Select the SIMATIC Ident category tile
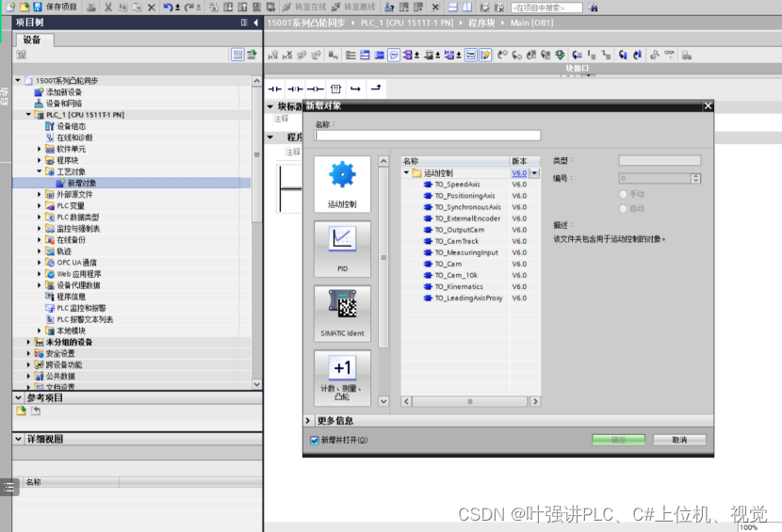Screen dimensions: 782x532 (342, 314)
